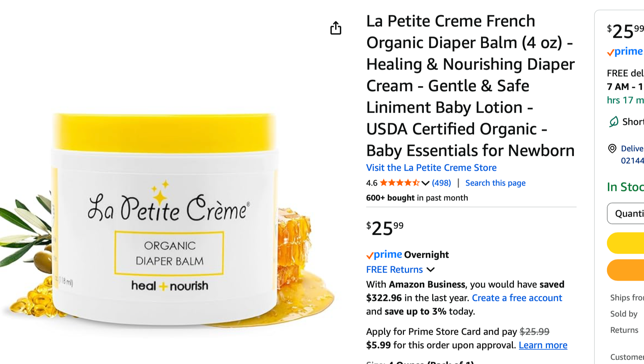Open Learn more about Prime Store Card
Screen dimensions: 644x364
click(x=543, y=345)
